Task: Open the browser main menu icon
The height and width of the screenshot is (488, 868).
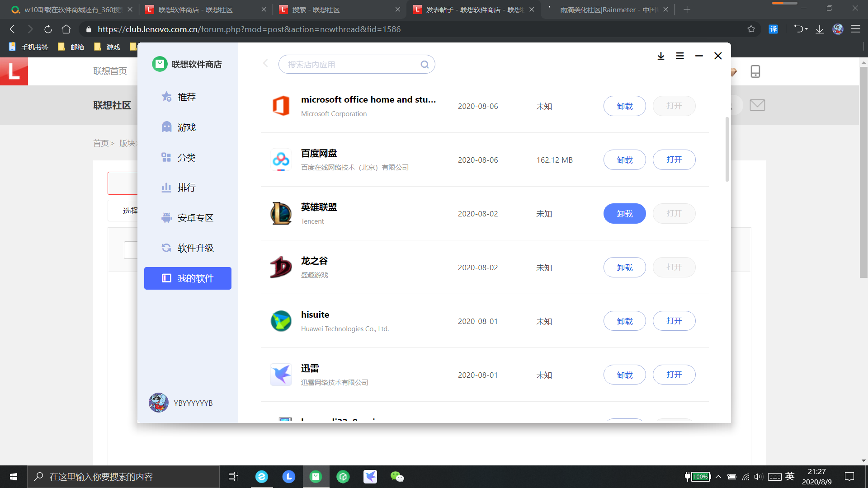Action: 855,29
